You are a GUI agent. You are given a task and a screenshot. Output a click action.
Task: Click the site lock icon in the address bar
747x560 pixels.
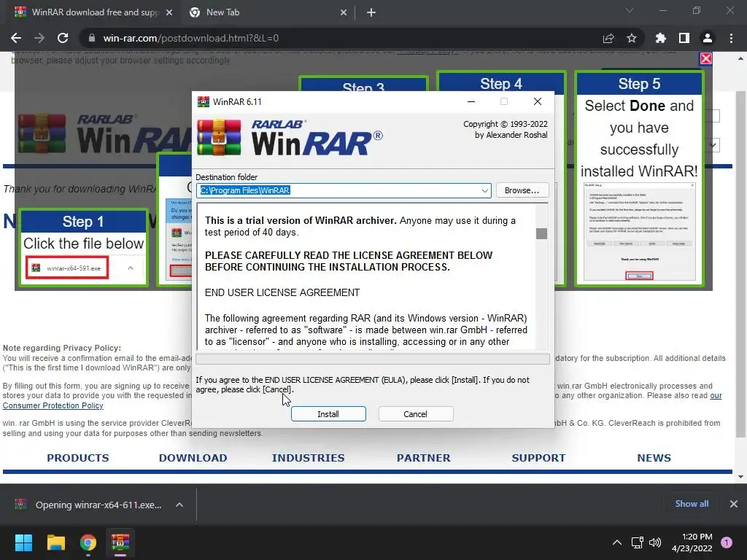point(92,38)
